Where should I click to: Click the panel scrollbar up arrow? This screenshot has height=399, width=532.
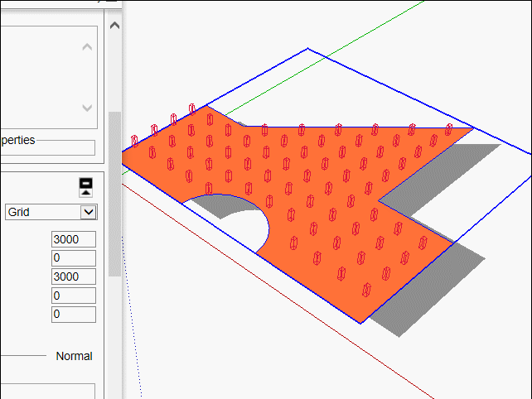(x=114, y=25)
